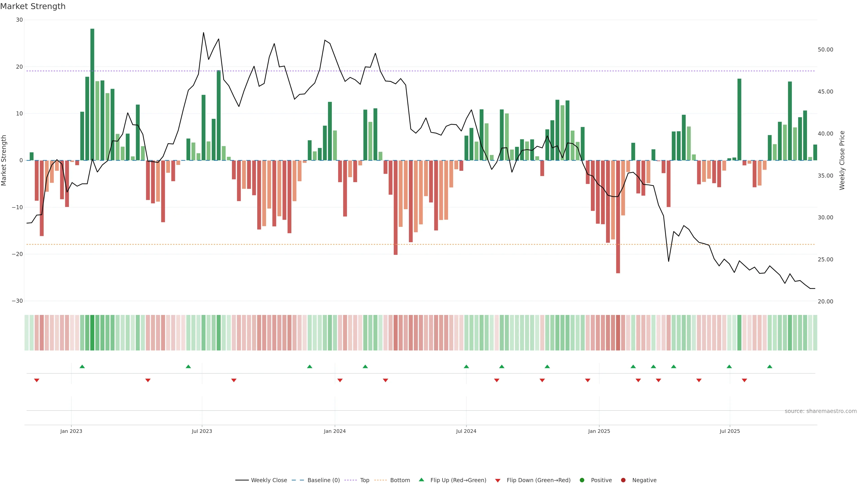Click the last red flip-down triangle marker
The height and width of the screenshot is (488, 868).
(744, 380)
